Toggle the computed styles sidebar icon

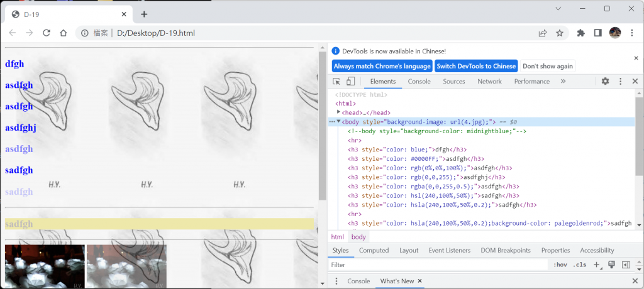click(626, 264)
